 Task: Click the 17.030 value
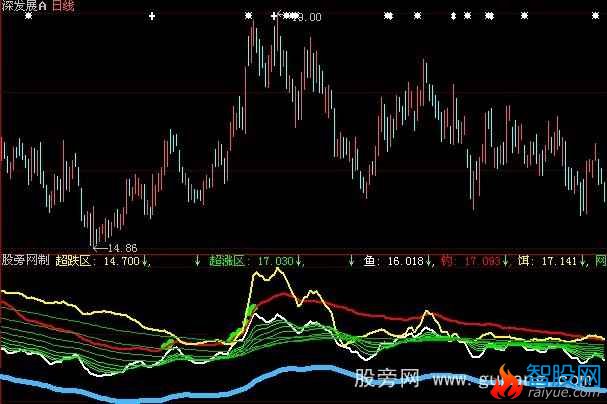276,261
